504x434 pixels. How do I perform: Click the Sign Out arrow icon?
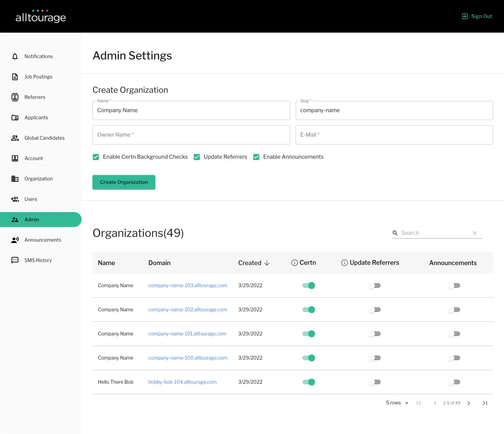465,16
